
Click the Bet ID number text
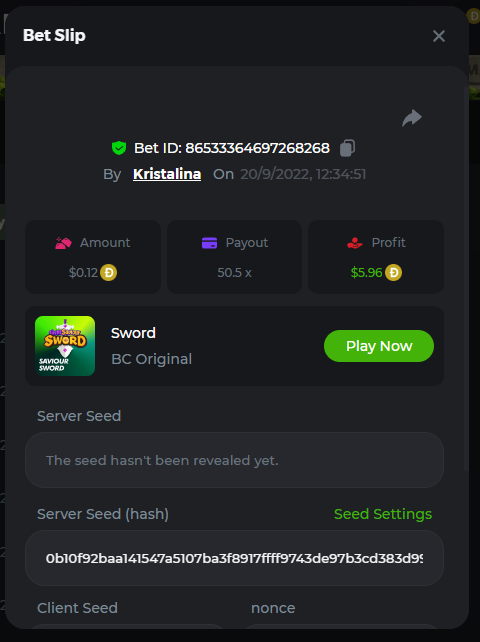pyautogui.click(x=257, y=148)
